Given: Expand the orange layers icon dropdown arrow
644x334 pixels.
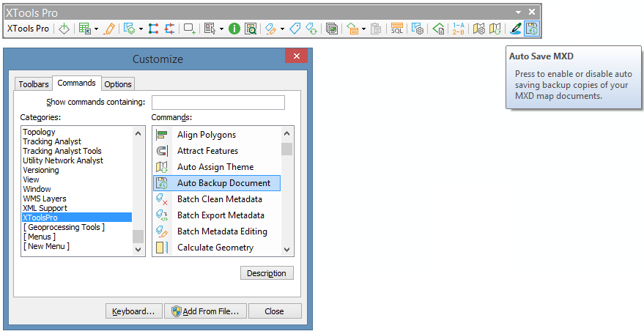Looking at the screenshot, I should tap(363, 29).
